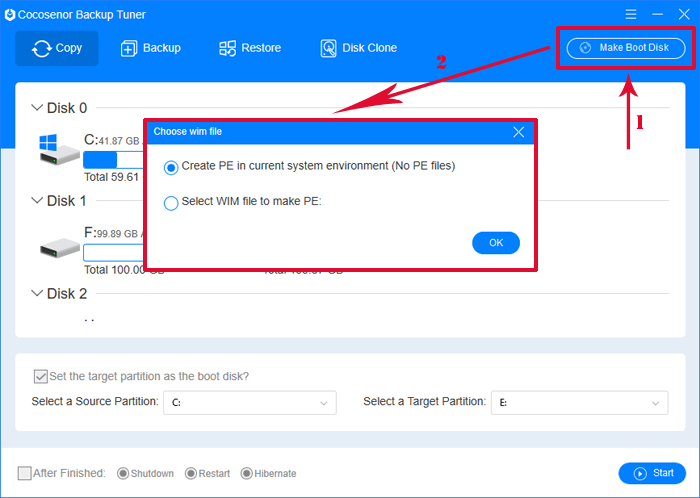700x498 pixels.
Task: Select the F: drive icon
Action: (x=60, y=248)
